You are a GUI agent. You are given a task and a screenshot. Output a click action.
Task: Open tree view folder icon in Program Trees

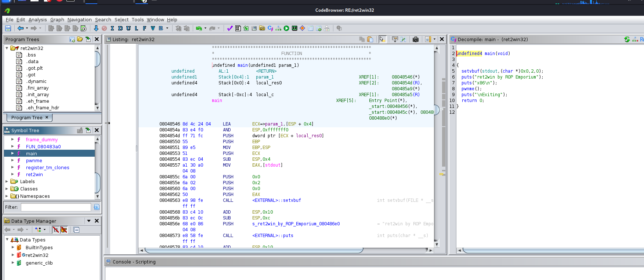[80, 39]
